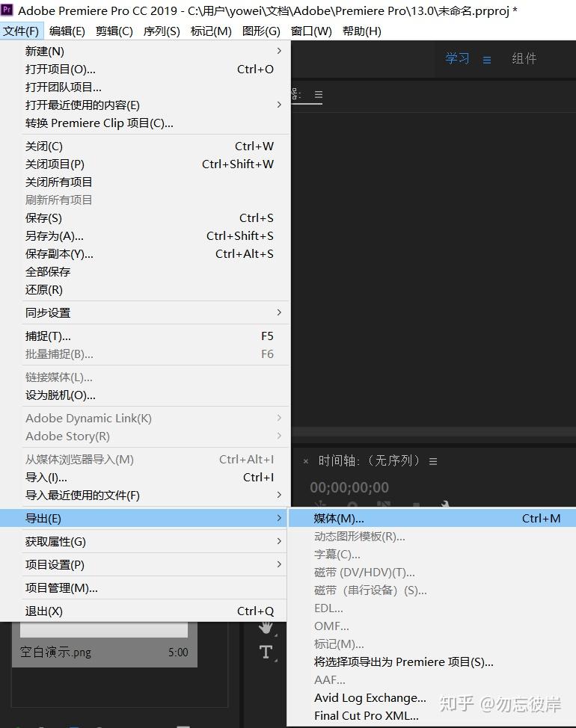Image resolution: width=576 pixels, height=728 pixels.
Task: Click the 00;00;00;00 timecode field
Action: click(x=349, y=487)
